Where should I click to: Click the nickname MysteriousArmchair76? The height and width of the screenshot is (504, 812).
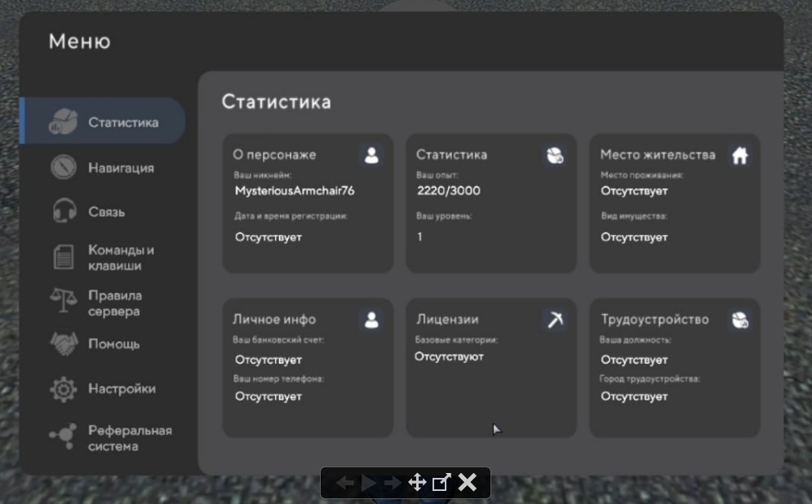pyautogui.click(x=295, y=190)
